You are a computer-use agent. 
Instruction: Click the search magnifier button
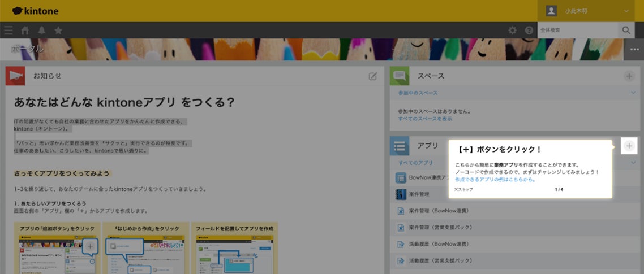(626, 31)
